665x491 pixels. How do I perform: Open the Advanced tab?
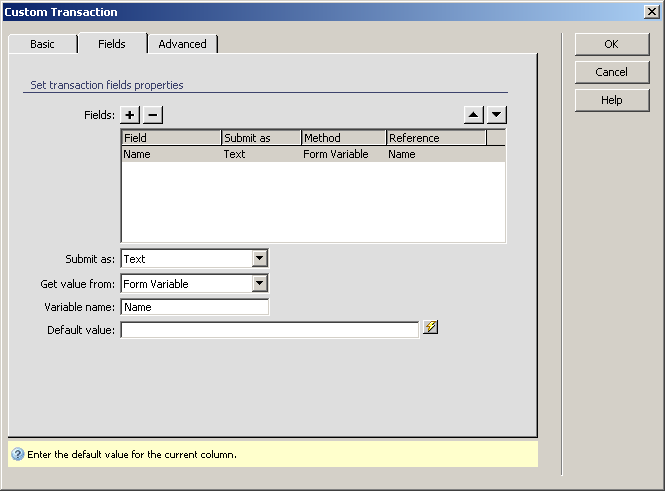coord(182,44)
